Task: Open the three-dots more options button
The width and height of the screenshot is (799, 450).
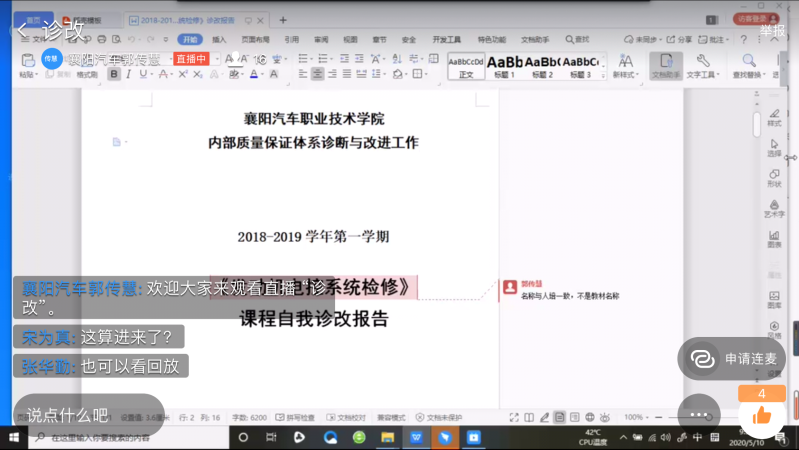Action: tap(698, 414)
